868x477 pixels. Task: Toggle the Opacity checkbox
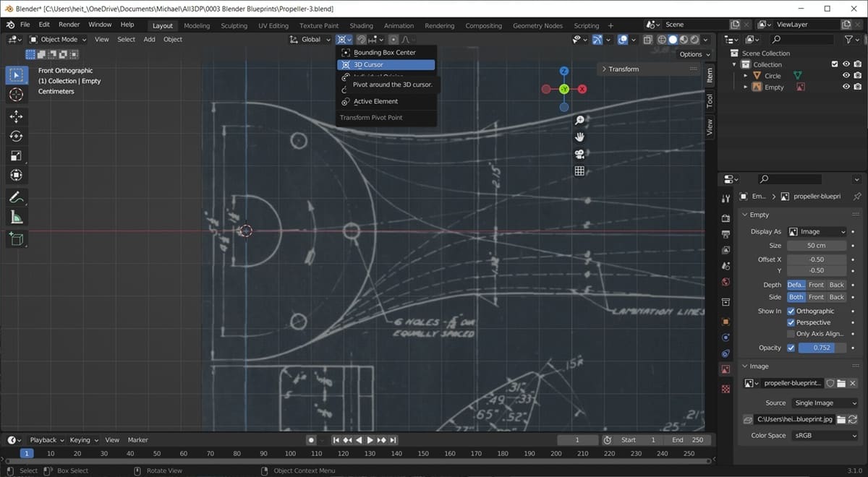pyautogui.click(x=791, y=348)
